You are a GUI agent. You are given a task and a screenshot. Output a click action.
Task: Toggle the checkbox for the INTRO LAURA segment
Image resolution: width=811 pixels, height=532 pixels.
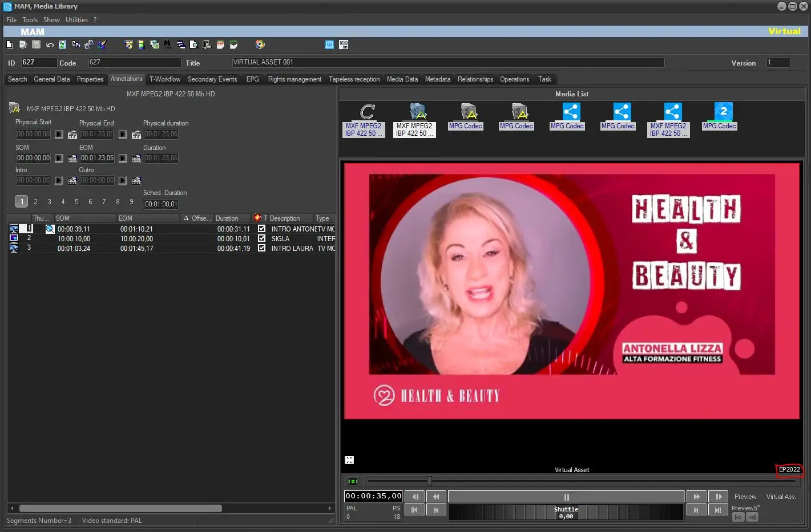[261, 248]
